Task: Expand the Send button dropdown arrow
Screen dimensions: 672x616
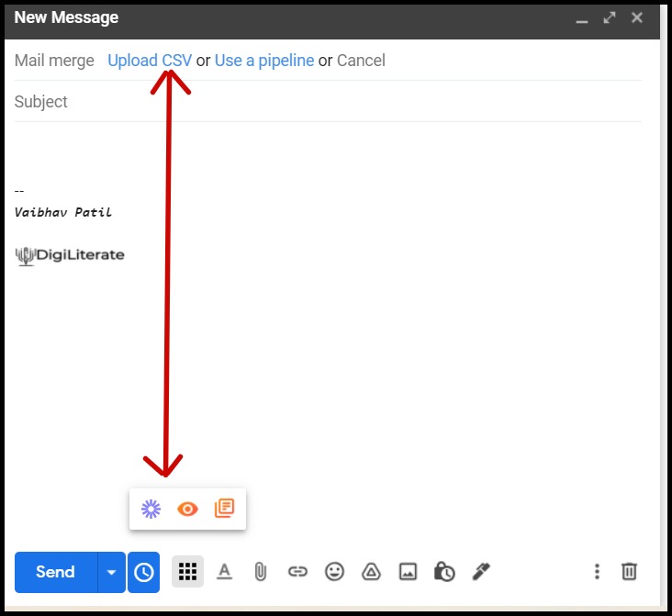Action: click(x=111, y=572)
